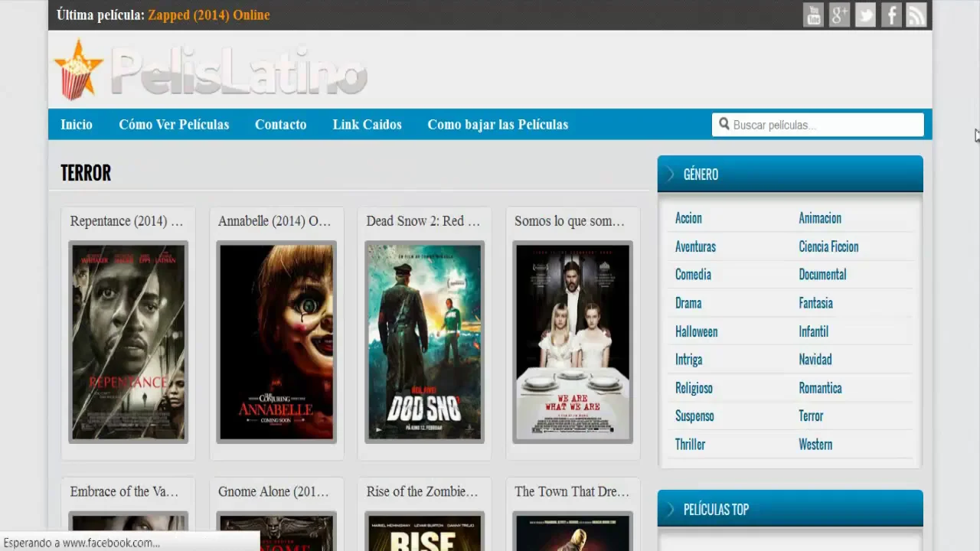Open Gnome Alone title link
This screenshot has height=551, width=980.
coord(273,491)
